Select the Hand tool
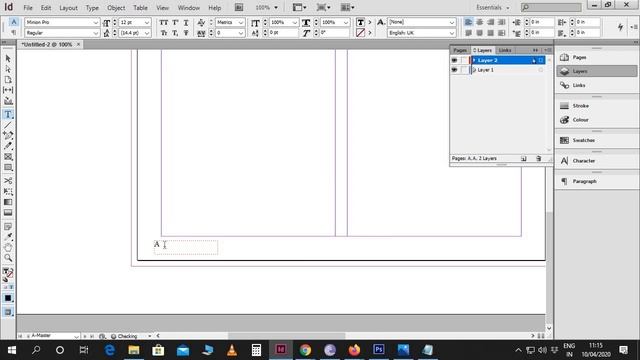The image size is (640, 360). click(x=8, y=247)
